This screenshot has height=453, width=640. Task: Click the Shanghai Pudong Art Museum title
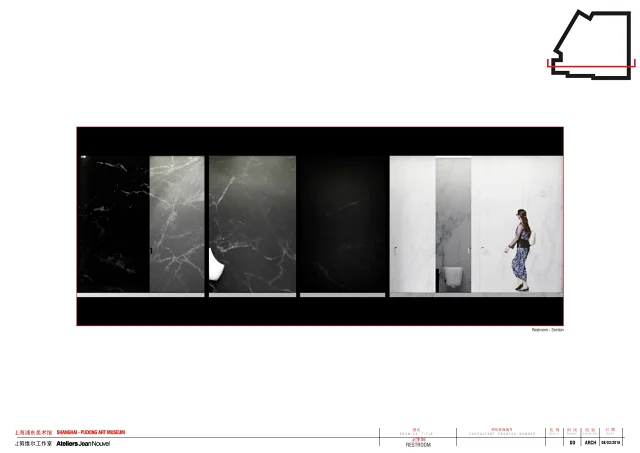[x=90, y=432]
